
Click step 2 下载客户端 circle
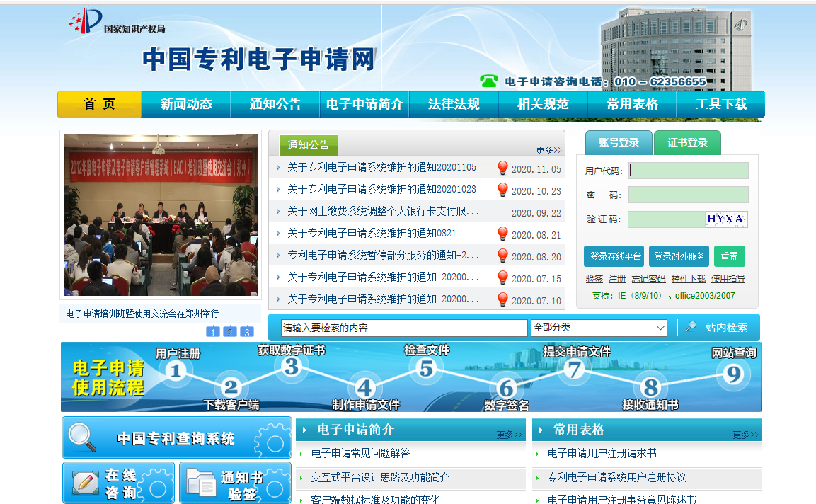(x=231, y=387)
